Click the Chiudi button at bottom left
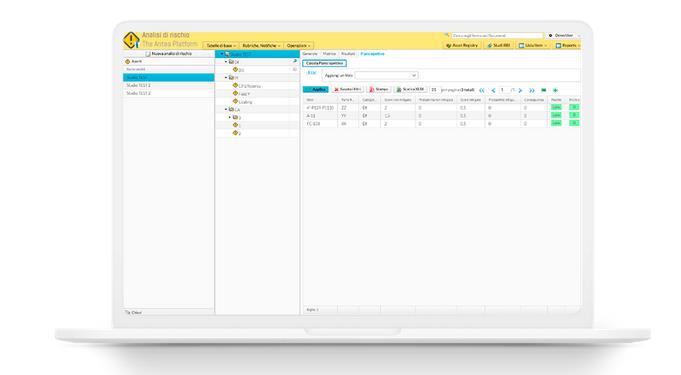The image size is (681, 375). [133, 312]
